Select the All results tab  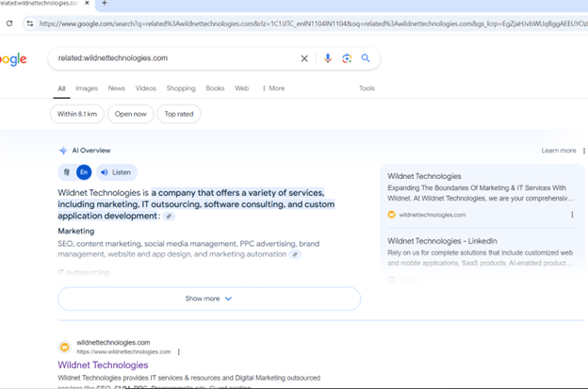pos(61,89)
